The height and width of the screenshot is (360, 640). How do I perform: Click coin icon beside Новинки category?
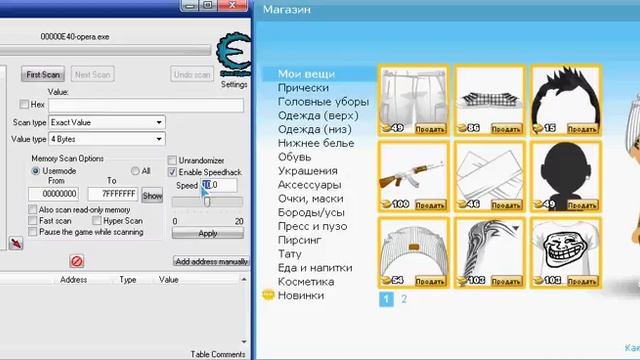pos(268,295)
